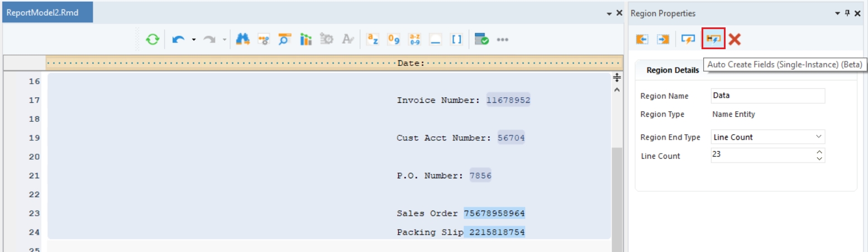
Task: Open the undo history dropdown arrow
Action: (193, 40)
